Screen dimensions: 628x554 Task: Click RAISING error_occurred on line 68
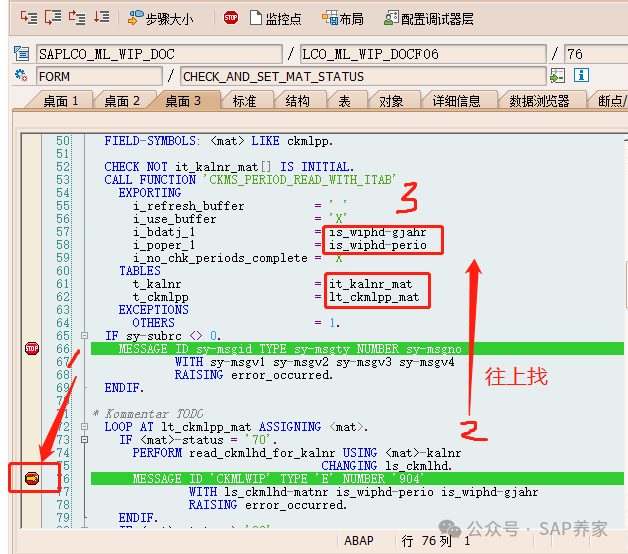coord(254,375)
